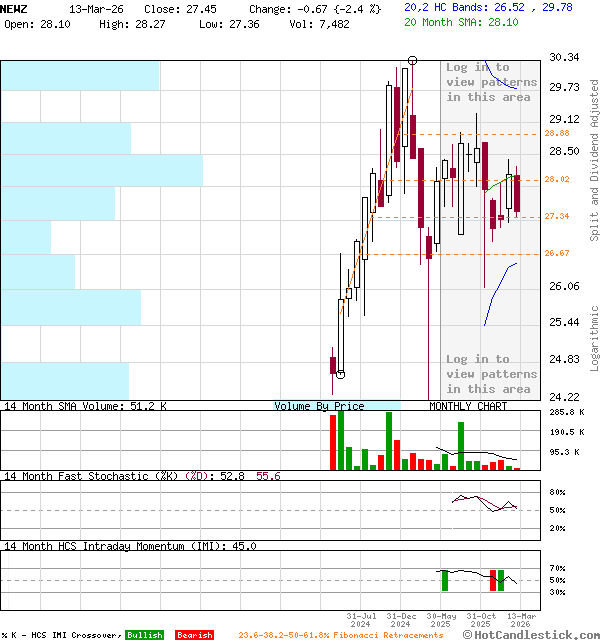Click the red Bearish legend badge
The height and width of the screenshot is (640, 600).
coord(194,635)
